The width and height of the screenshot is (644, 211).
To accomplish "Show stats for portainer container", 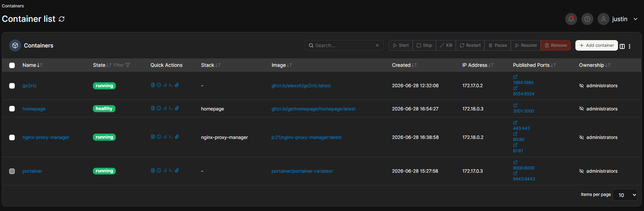I will (x=165, y=171).
